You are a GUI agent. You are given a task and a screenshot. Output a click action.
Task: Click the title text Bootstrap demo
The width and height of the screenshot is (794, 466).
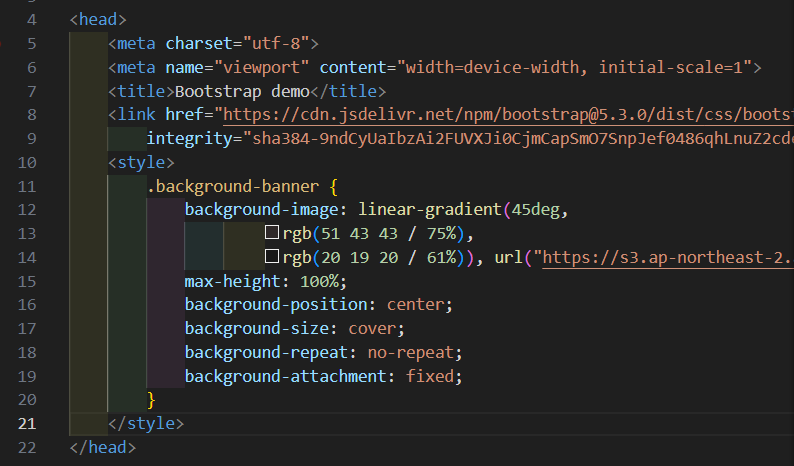pos(242,91)
